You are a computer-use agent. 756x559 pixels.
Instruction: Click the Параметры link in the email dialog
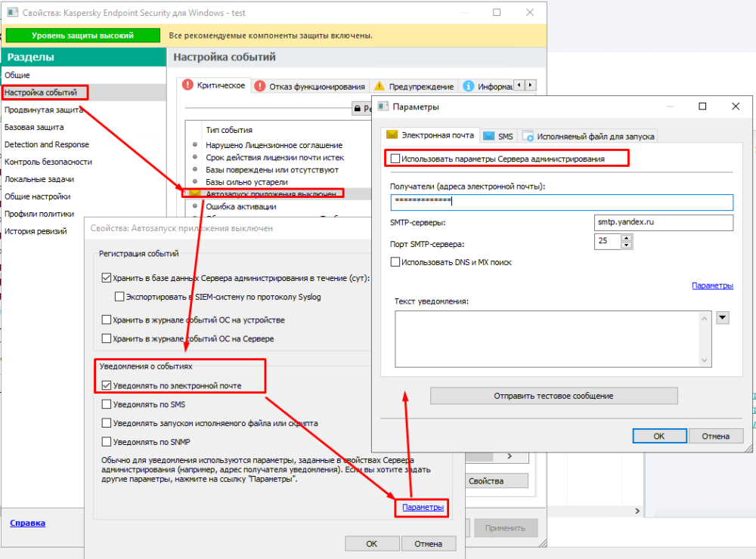(713, 286)
